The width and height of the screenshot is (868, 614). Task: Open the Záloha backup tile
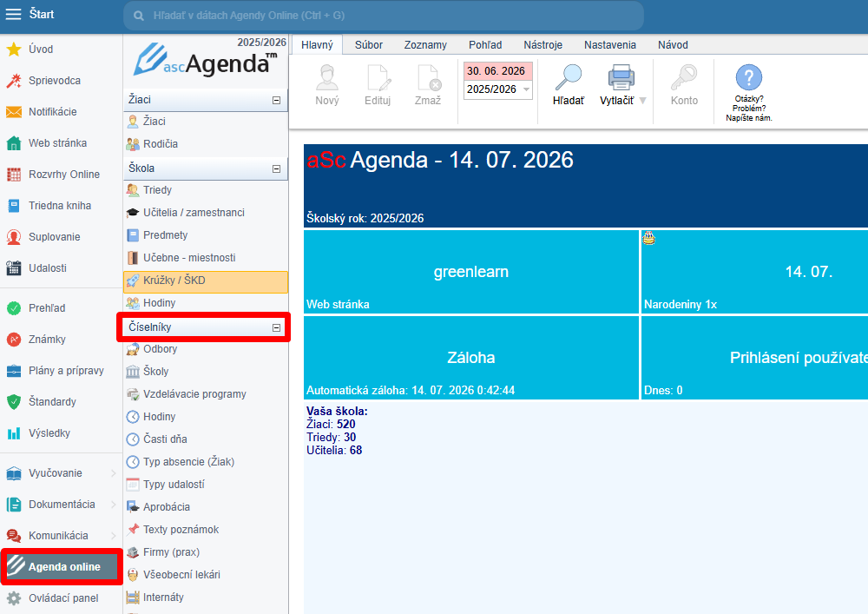click(x=471, y=358)
